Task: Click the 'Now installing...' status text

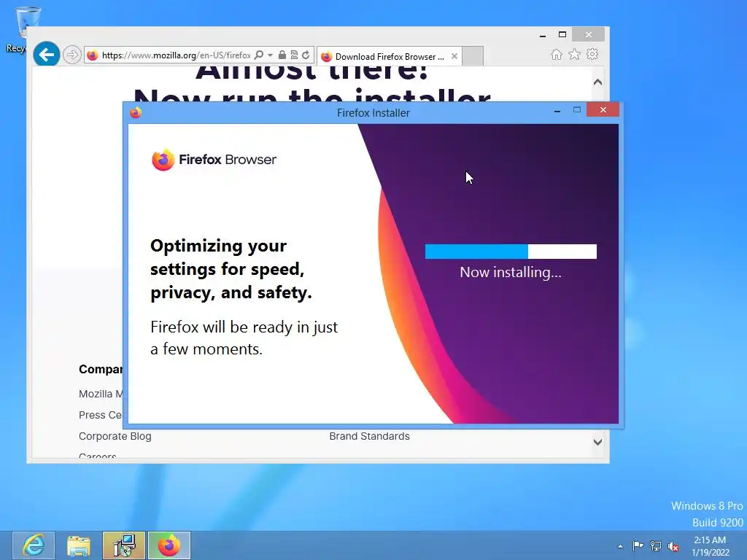Action: coord(510,273)
